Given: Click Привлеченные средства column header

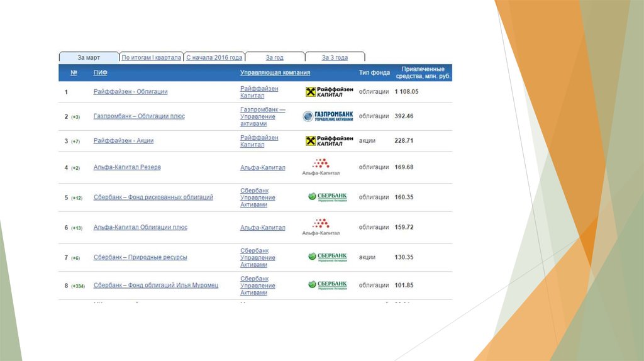Looking at the screenshot, I should (x=423, y=73).
